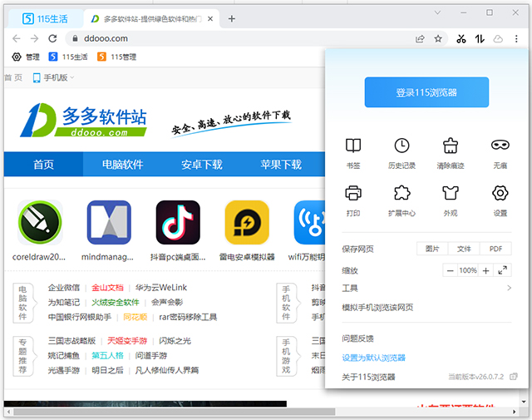Open the 华为云WeLink link

click(x=160, y=288)
